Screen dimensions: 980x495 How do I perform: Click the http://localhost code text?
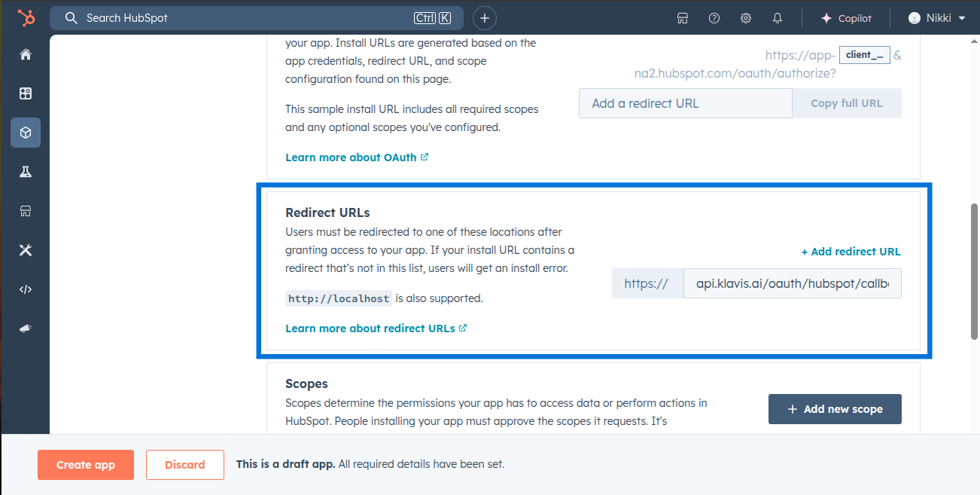point(339,298)
